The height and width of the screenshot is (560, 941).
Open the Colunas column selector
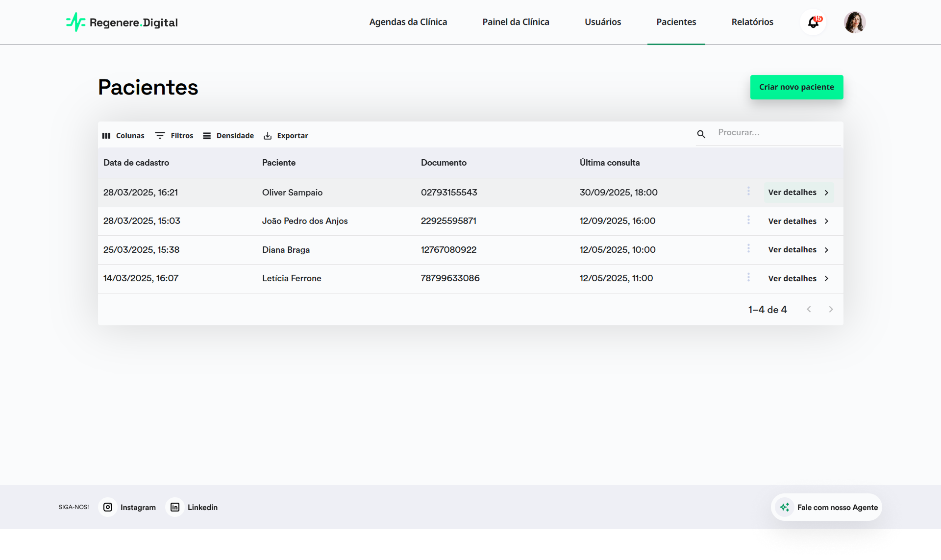point(123,136)
